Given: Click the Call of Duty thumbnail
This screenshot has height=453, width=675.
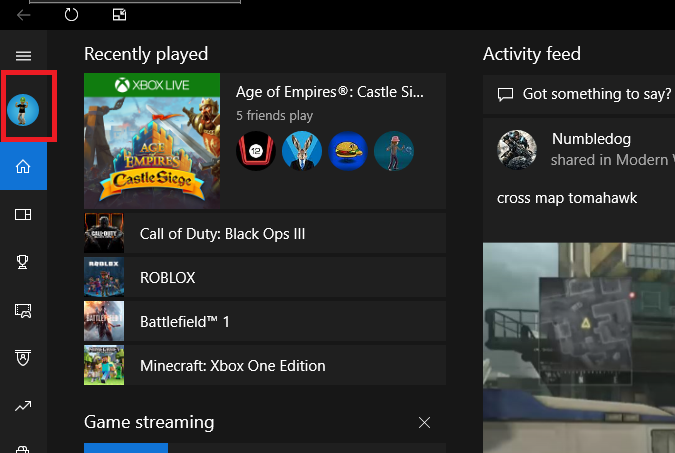Looking at the screenshot, I should point(104,233).
